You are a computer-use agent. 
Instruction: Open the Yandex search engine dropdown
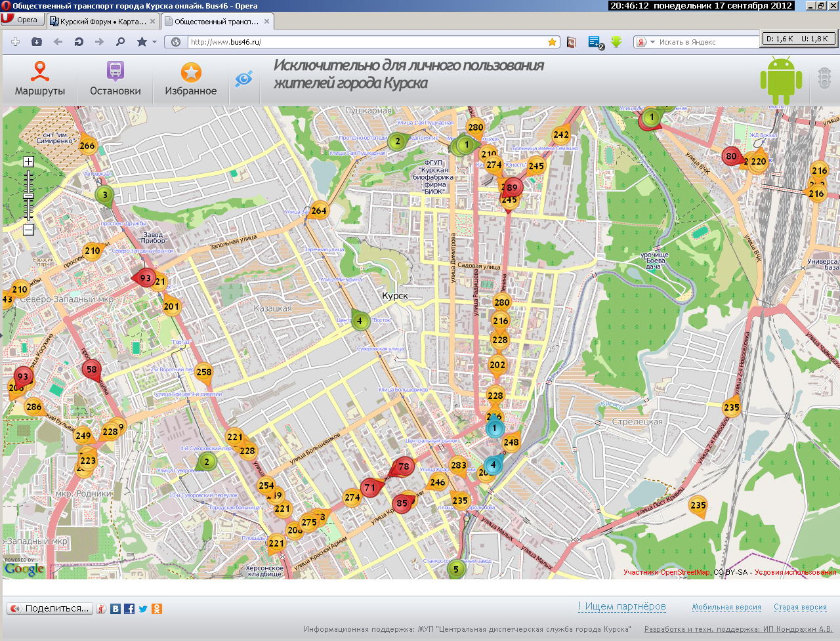(x=652, y=42)
